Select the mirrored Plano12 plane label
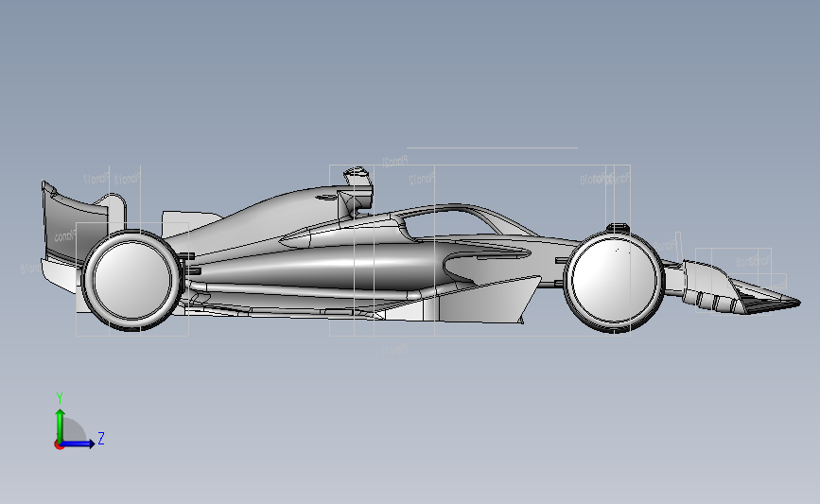820x504 pixels. tap(422, 180)
